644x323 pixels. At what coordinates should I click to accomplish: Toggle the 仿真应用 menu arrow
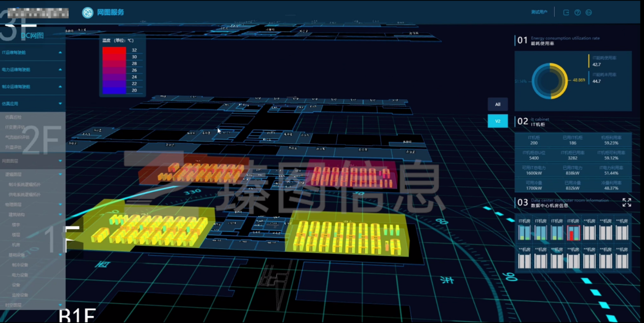[60, 104]
